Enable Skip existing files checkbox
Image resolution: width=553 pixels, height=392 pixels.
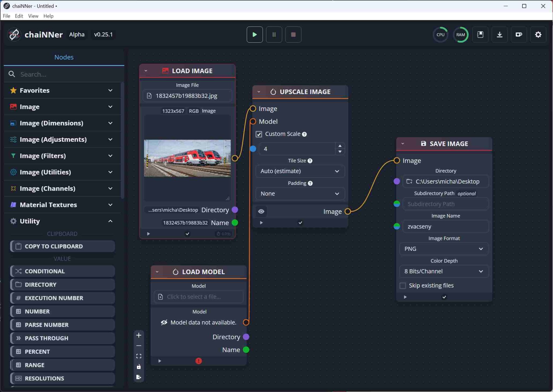(403, 286)
